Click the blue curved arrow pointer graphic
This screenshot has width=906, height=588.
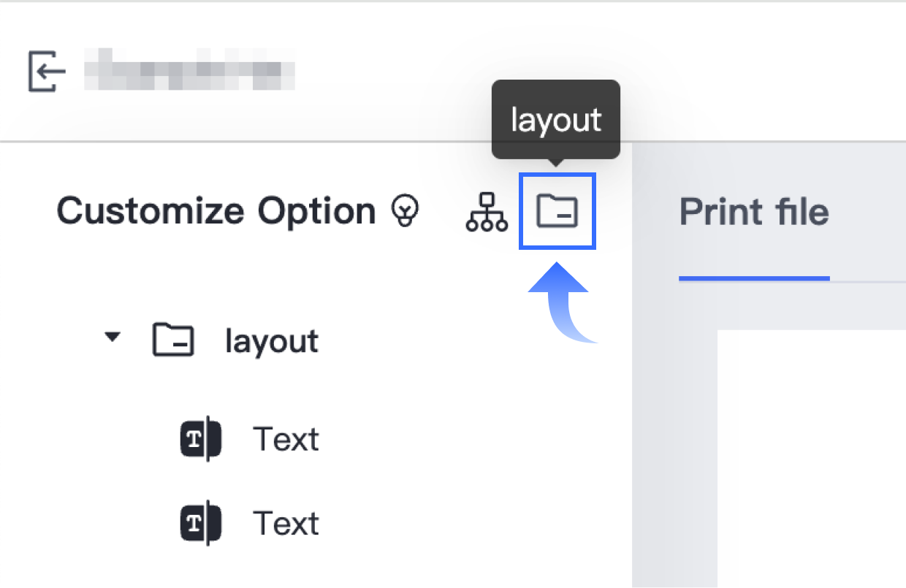560,303
